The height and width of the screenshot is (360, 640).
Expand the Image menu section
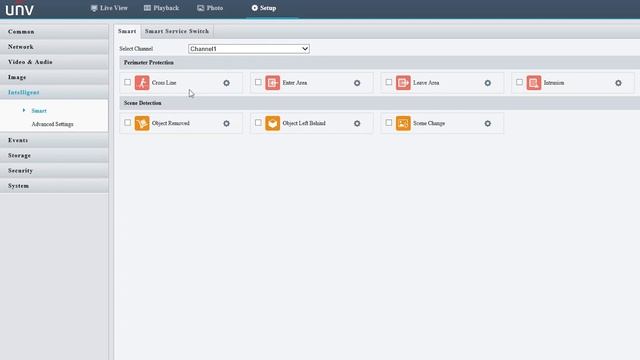point(54,77)
